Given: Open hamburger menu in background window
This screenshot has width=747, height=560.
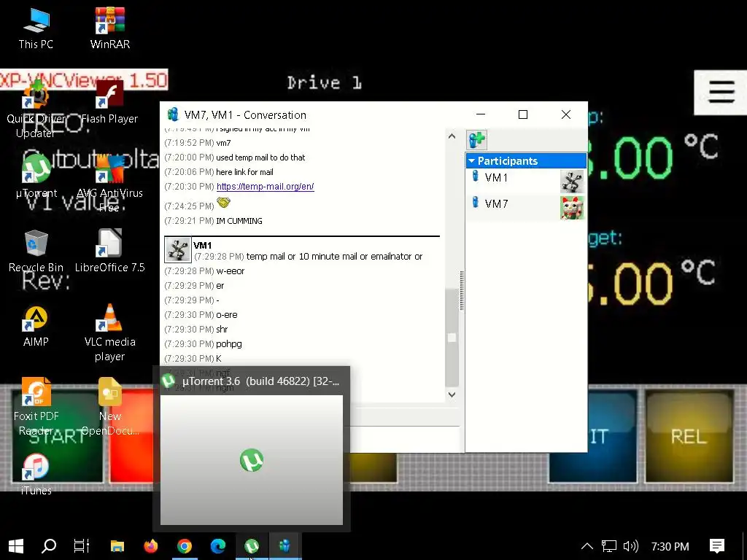Looking at the screenshot, I should coord(721,92).
